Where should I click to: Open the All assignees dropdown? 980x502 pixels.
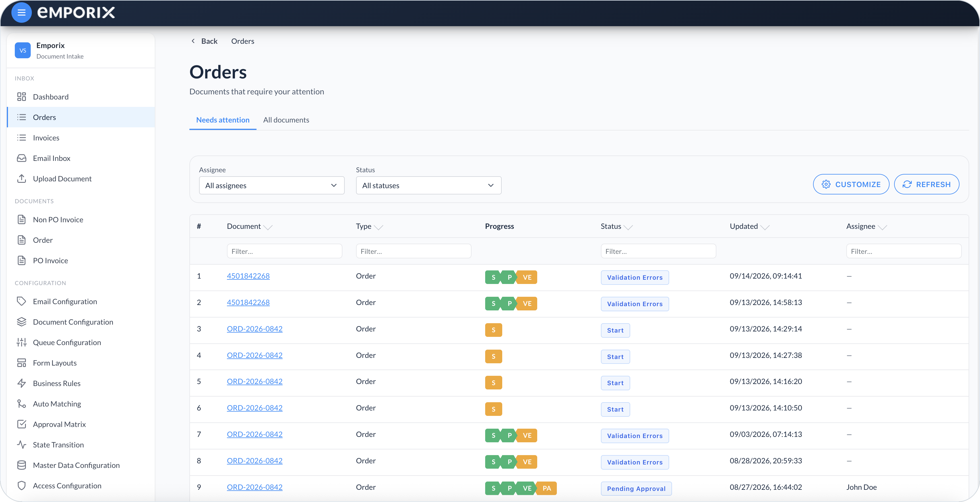pyautogui.click(x=272, y=185)
